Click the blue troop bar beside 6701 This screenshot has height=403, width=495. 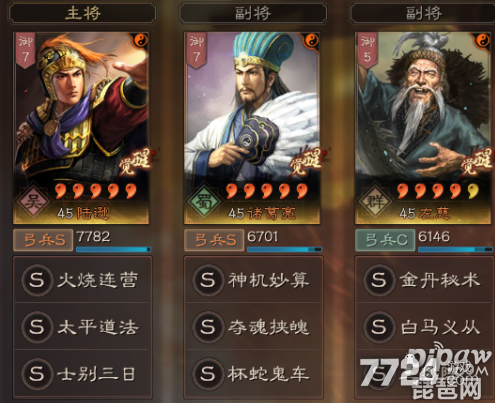(284, 249)
